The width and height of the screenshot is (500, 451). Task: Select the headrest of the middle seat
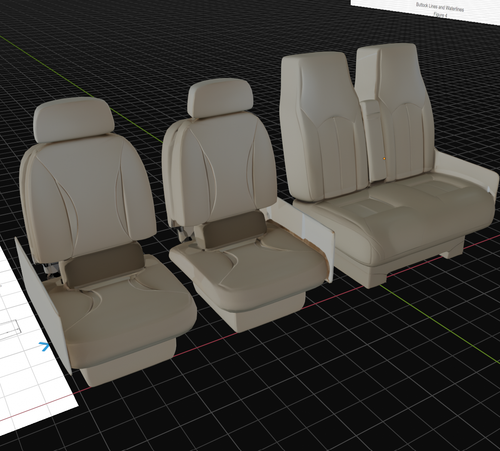pyautogui.click(x=220, y=98)
